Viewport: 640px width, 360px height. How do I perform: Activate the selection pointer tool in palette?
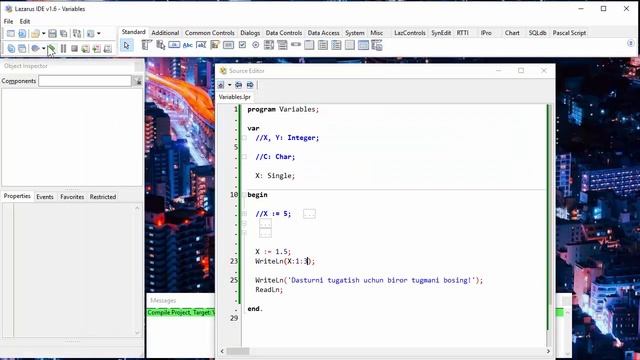pyautogui.click(x=127, y=45)
